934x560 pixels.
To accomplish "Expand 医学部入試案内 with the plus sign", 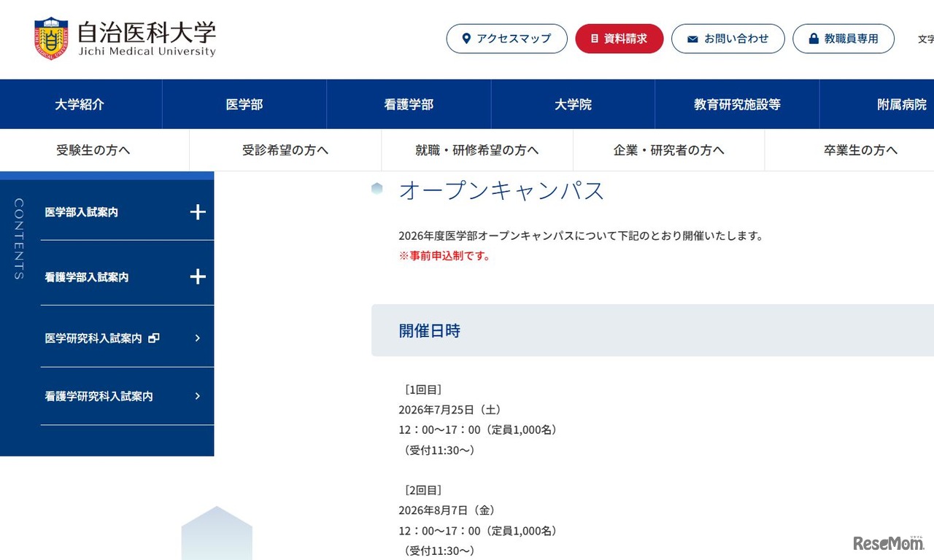I will [x=198, y=212].
